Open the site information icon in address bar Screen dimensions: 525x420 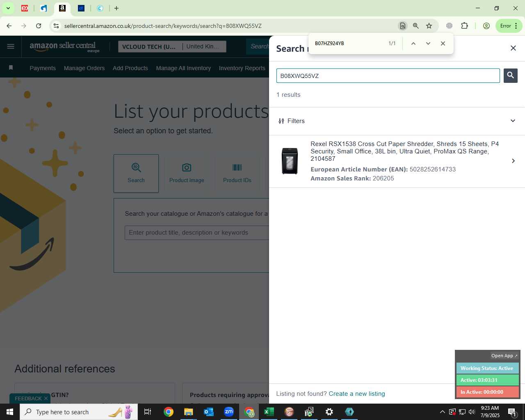pos(56,26)
